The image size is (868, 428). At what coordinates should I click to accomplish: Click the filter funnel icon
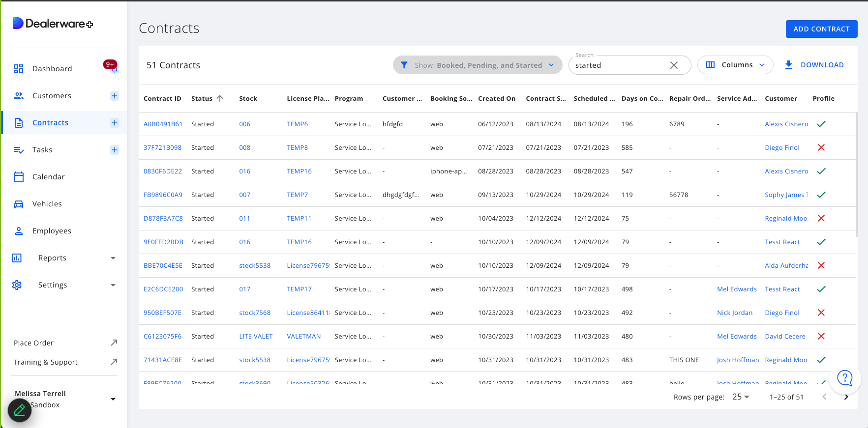tap(404, 65)
